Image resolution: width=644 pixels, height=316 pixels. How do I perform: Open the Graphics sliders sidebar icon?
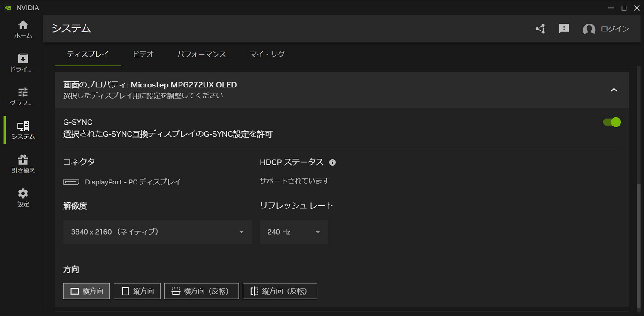point(23,96)
